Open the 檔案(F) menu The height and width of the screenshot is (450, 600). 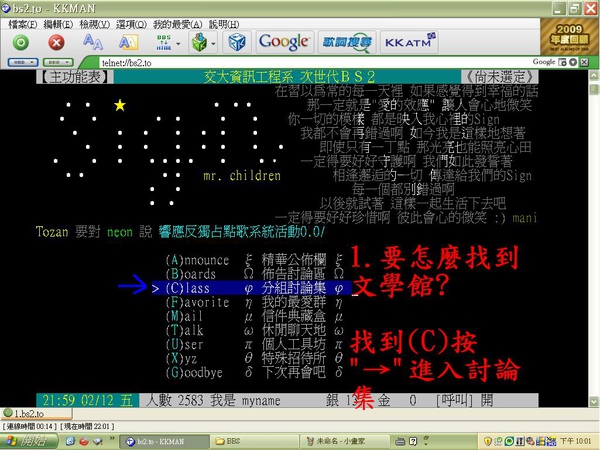pyautogui.click(x=23, y=24)
